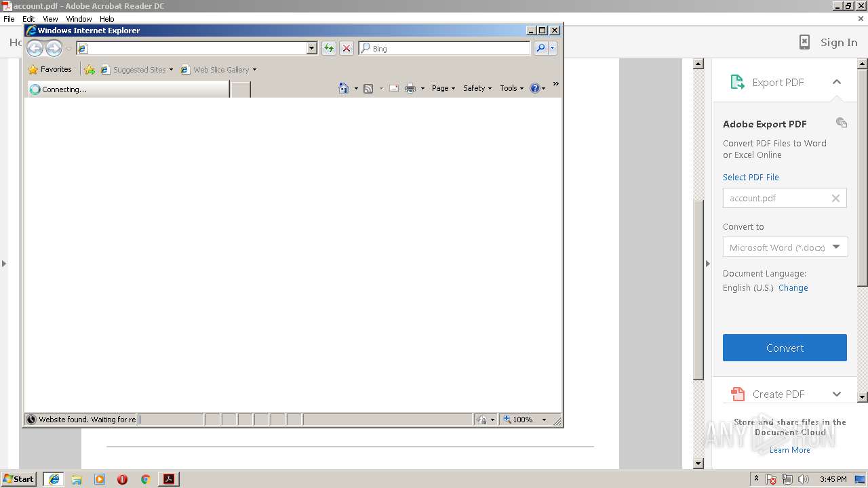Click the Action Center flag tray icon

(771, 479)
